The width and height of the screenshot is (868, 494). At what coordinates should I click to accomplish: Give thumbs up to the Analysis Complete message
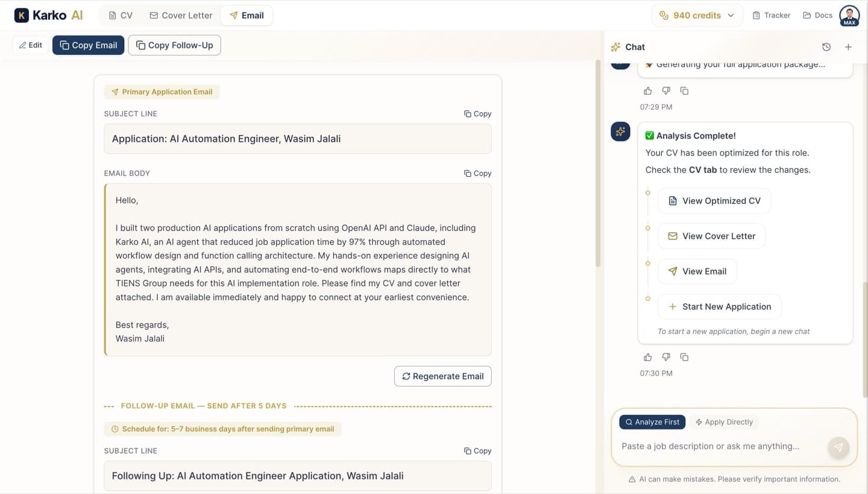tap(647, 357)
